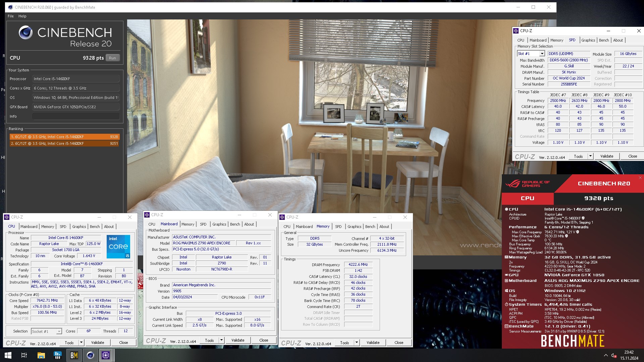Viewport: 644px width, 362px height.
Task: Click the Core Voltage value 1.643 V
Action: point(89,256)
